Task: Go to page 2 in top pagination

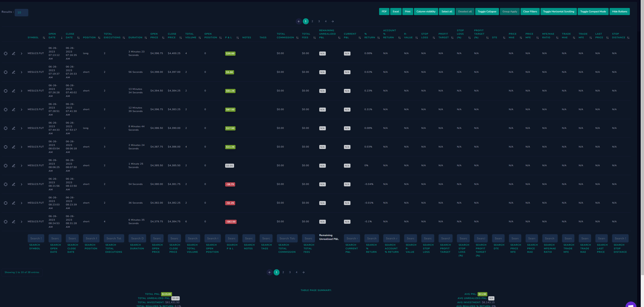Action: point(312,21)
